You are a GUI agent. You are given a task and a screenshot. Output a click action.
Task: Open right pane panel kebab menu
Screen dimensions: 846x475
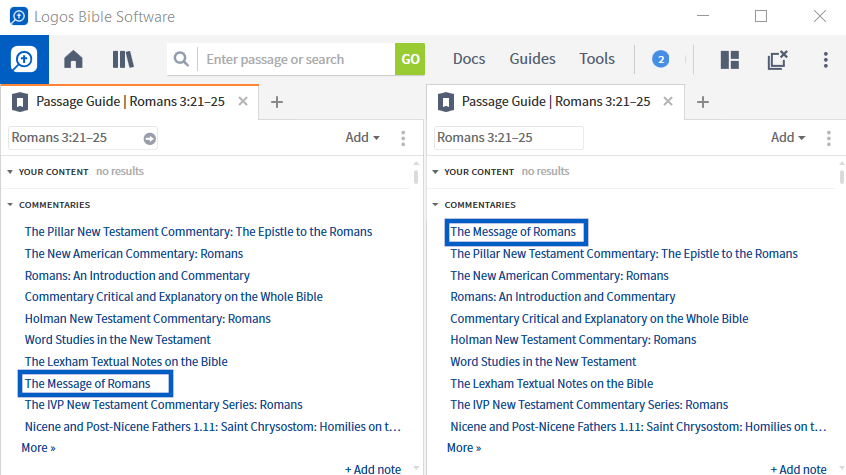tap(829, 138)
